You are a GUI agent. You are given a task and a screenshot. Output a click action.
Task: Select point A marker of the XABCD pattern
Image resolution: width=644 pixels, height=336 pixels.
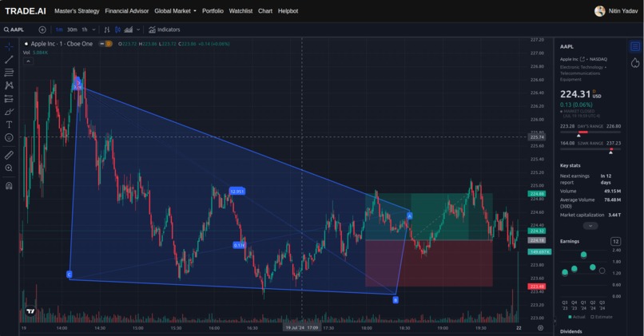click(x=409, y=215)
